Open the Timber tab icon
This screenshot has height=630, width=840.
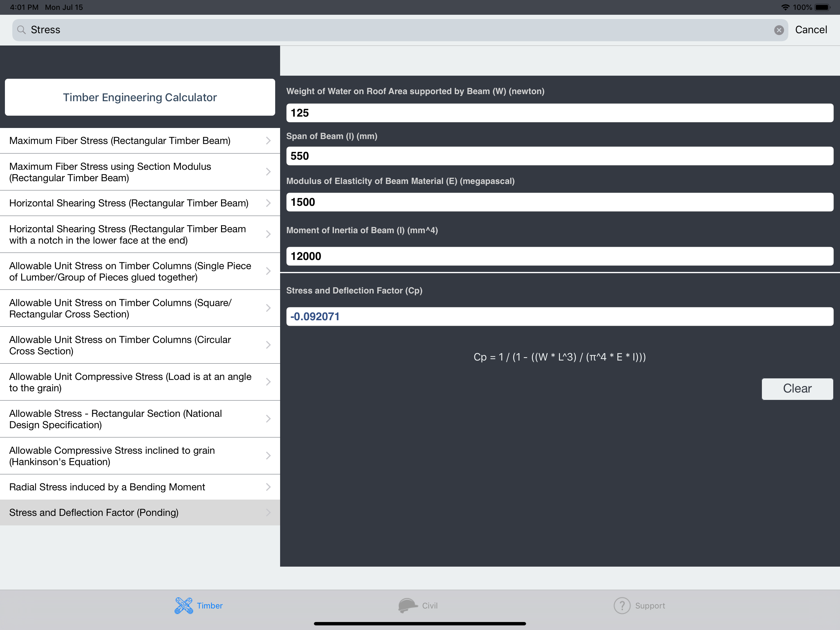(x=184, y=605)
